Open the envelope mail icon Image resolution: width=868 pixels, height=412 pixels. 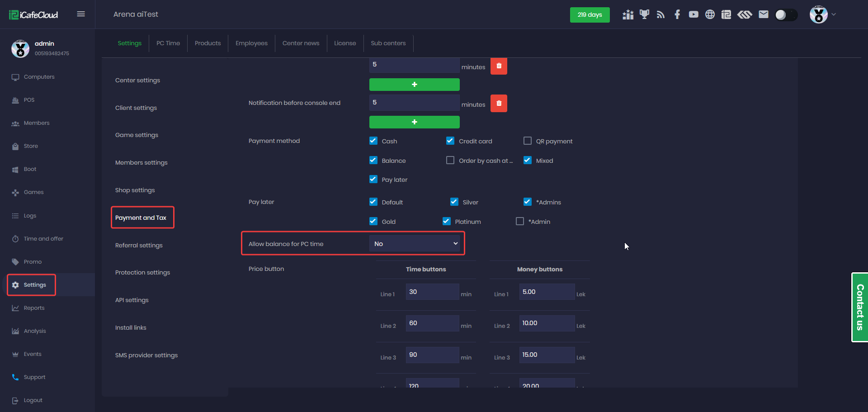pyautogui.click(x=764, y=14)
